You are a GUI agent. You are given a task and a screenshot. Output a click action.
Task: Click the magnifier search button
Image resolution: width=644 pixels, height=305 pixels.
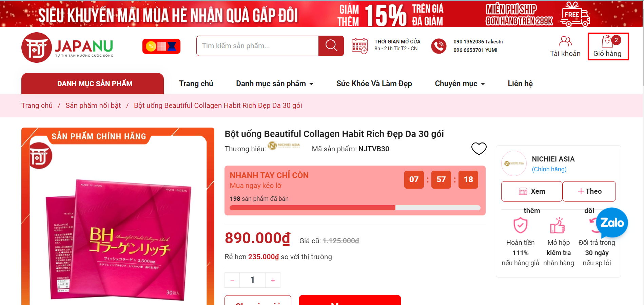pos(331,46)
